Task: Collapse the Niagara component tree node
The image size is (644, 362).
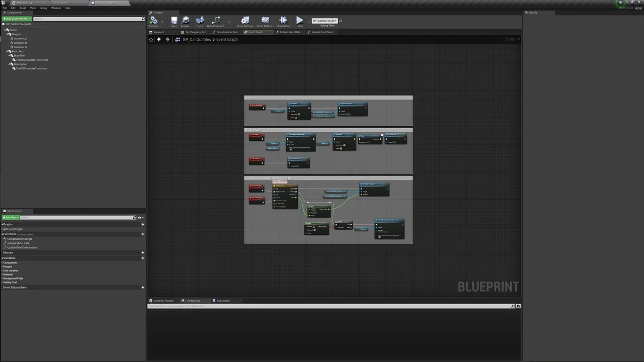Action: coord(7,34)
